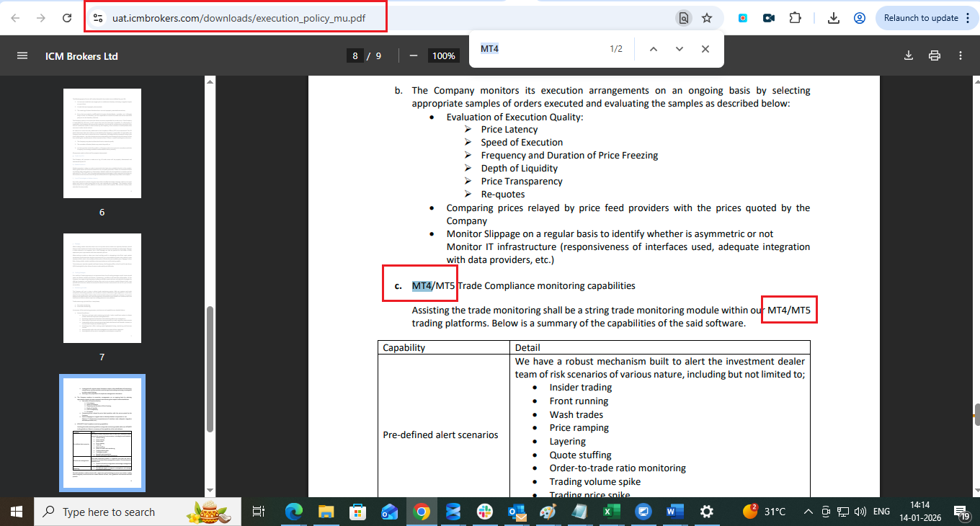
Task: Download the PDF file
Action: [909, 56]
